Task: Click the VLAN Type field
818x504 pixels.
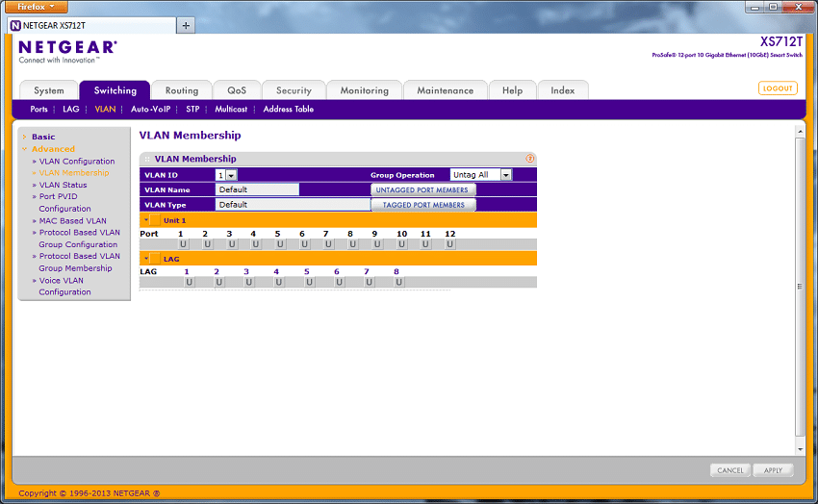Action: (293, 205)
